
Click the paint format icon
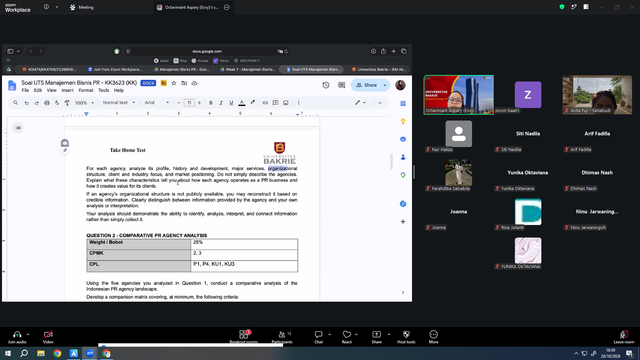67,103
